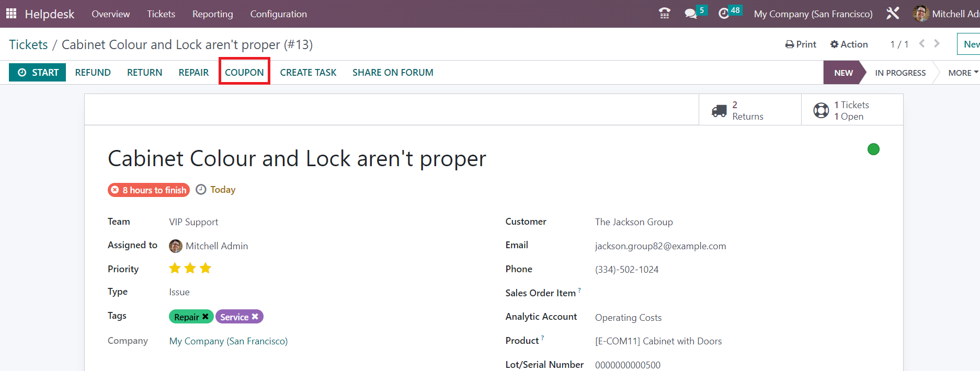Viewport: 980px width, 371px height.
Task: Open the conversations chat bubble icon
Action: coord(691,14)
